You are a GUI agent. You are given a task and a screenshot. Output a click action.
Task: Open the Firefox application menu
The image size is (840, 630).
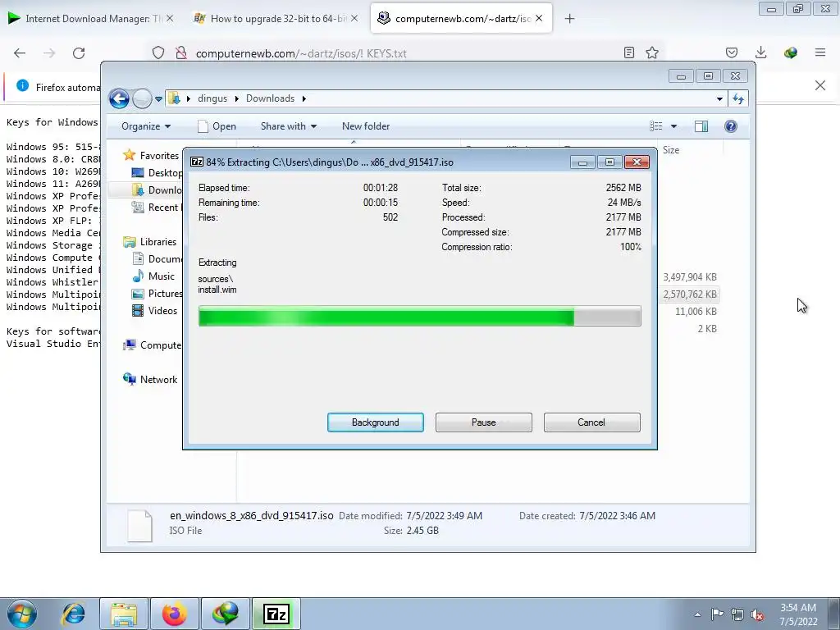pyautogui.click(x=820, y=52)
